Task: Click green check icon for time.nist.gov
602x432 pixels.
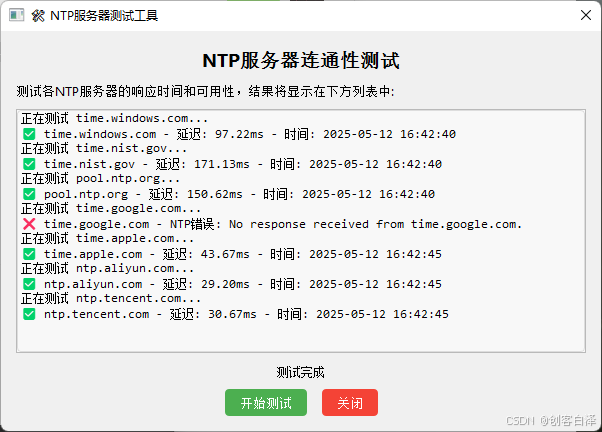Action: (29, 164)
